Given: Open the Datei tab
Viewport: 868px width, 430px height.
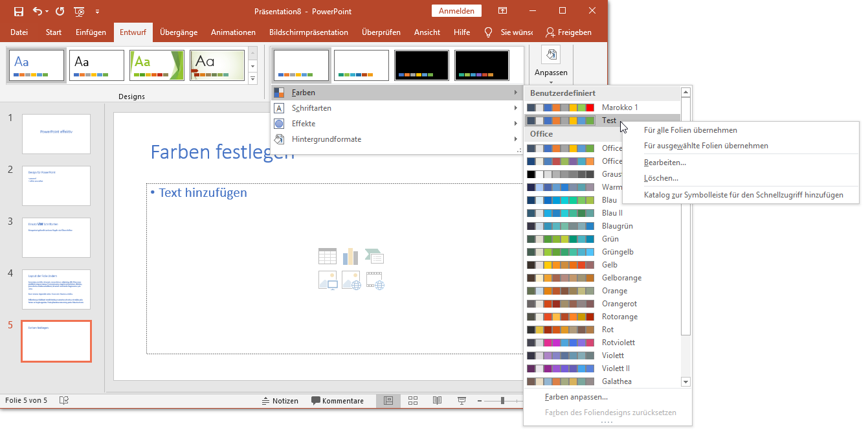Looking at the screenshot, I should (19, 32).
